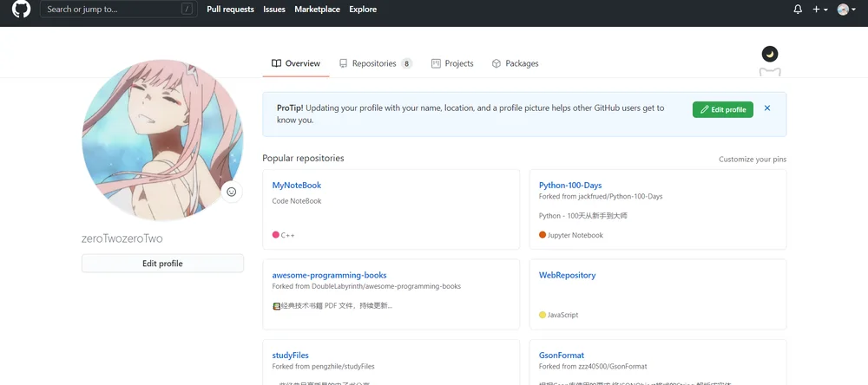Click the slash shortcut key hint in search
The height and width of the screenshot is (385, 868).
(x=187, y=9)
